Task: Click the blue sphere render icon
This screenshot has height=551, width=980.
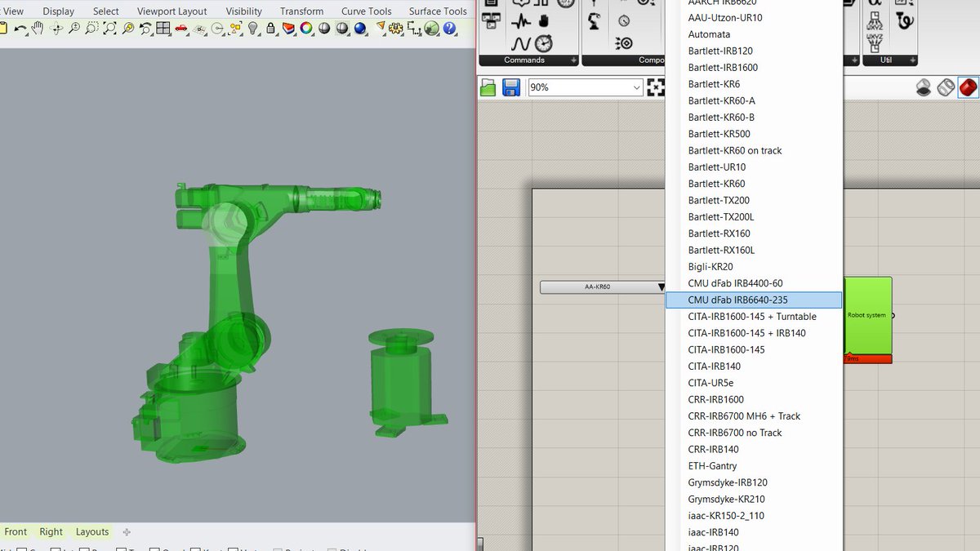Action: click(359, 28)
